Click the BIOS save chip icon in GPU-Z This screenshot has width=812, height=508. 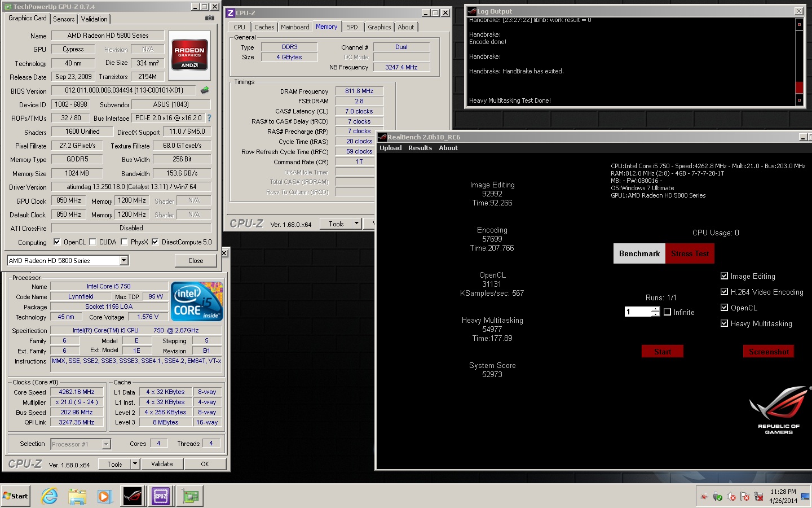click(205, 90)
